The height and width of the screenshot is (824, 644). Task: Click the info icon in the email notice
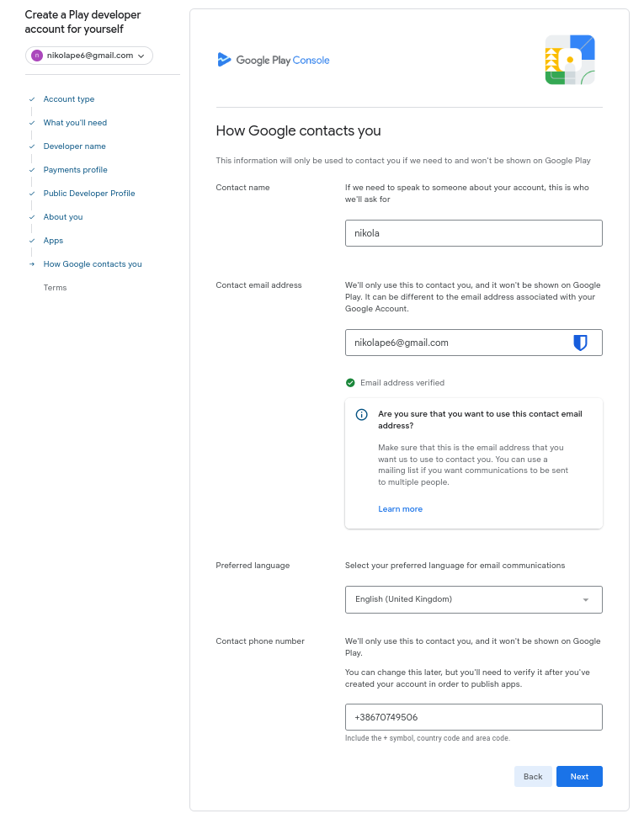tap(362, 414)
